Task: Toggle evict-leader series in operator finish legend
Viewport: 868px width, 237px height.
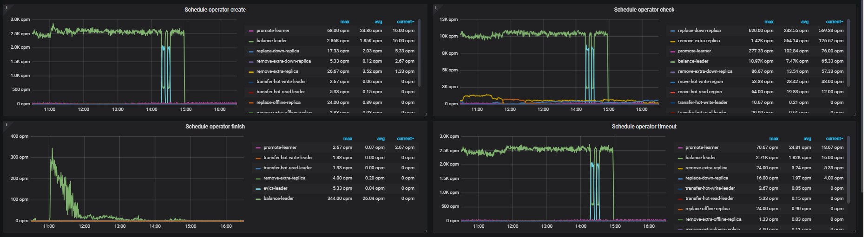Action: [275, 188]
